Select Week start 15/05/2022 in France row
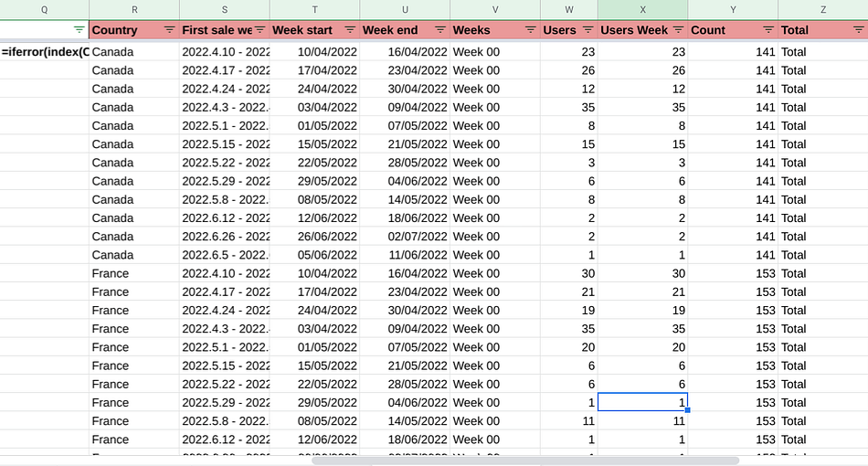The image size is (868, 466). pyautogui.click(x=315, y=365)
